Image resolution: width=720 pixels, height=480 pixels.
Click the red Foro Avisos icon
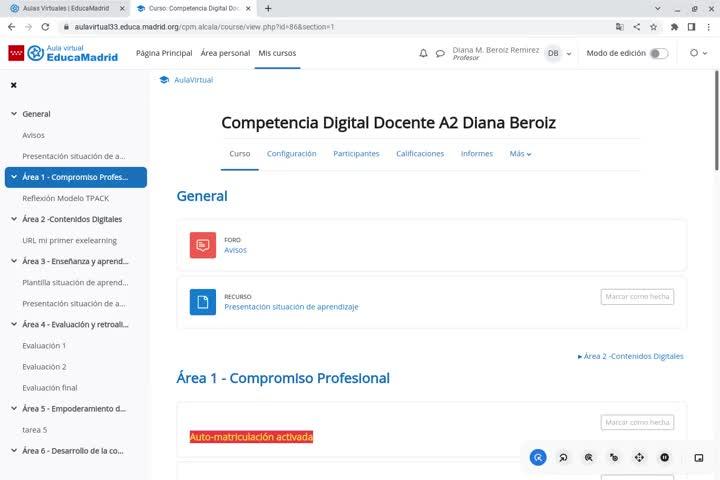tap(202, 245)
